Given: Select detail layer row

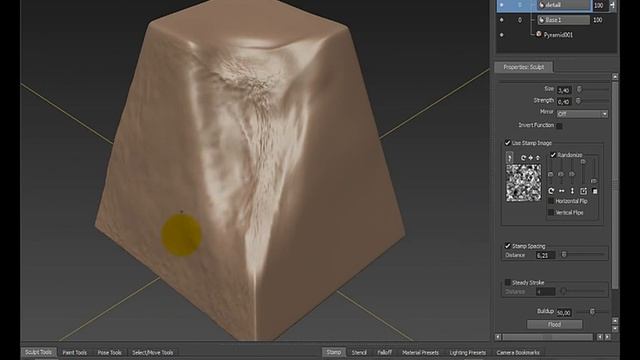Looking at the screenshot, I should (556, 5).
